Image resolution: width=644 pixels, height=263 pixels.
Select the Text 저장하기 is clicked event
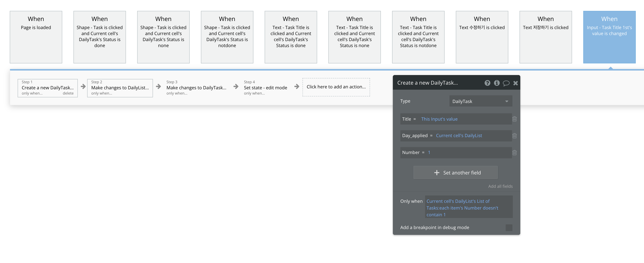545,37
